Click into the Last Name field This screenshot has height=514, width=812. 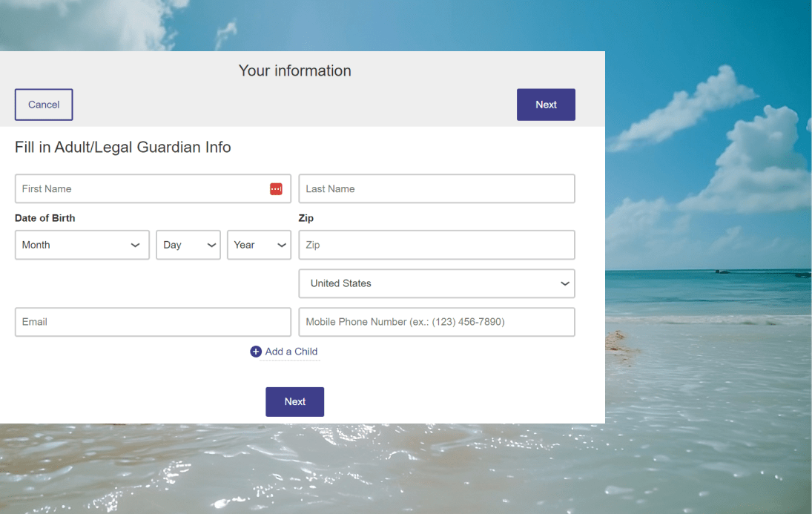(x=436, y=189)
